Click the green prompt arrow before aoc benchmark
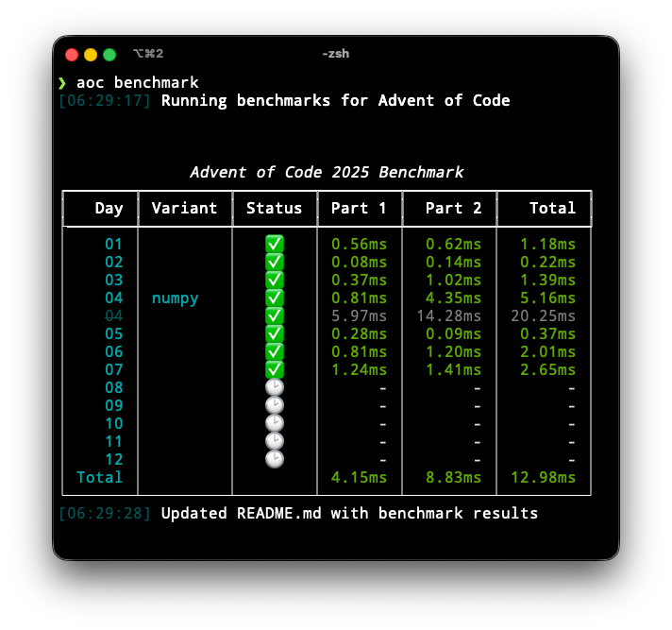This screenshot has height=630, width=672. pyautogui.click(x=62, y=83)
